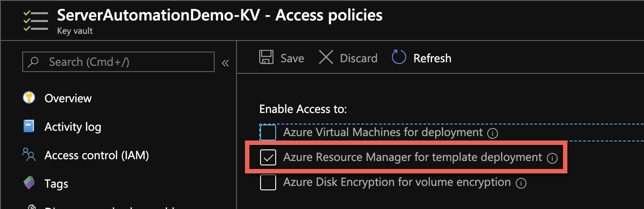644x209 pixels.
Task: Show info tooltip for Virtual Machines deployment
Action: coord(492,133)
